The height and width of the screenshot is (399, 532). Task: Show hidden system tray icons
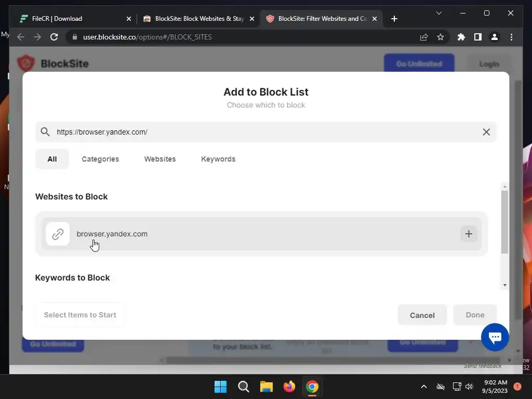pos(424,387)
